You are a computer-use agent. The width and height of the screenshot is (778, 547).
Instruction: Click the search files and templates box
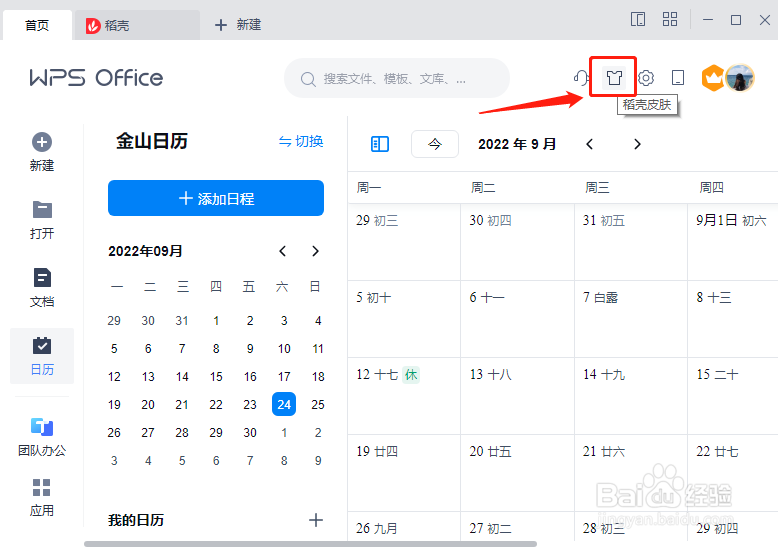coord(397,78)
